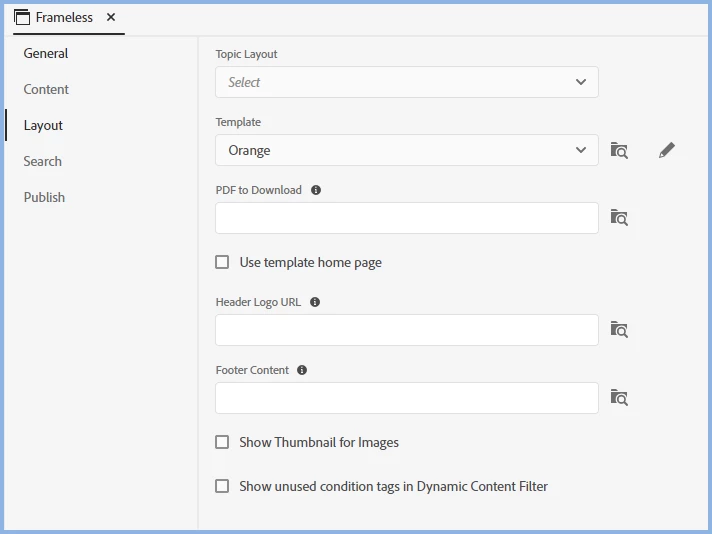712x534 pixels.
Task: Go to the Search section
Action: click(x=43, y=161)
